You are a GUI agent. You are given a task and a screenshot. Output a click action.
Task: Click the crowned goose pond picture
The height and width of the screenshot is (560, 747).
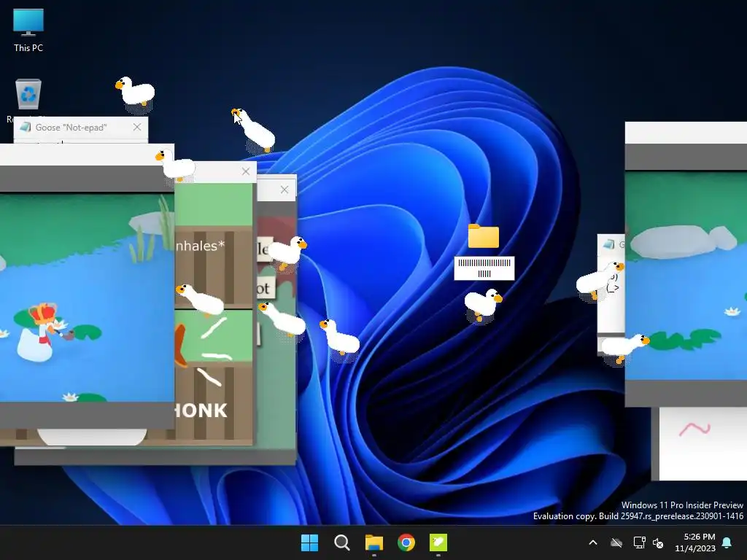[x=87, y=297]
